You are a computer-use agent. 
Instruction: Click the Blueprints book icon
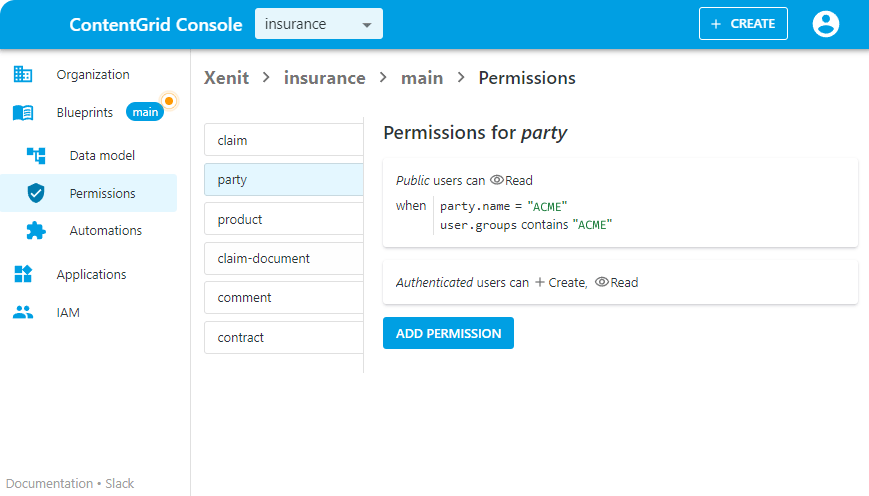(x=23, y=113)
